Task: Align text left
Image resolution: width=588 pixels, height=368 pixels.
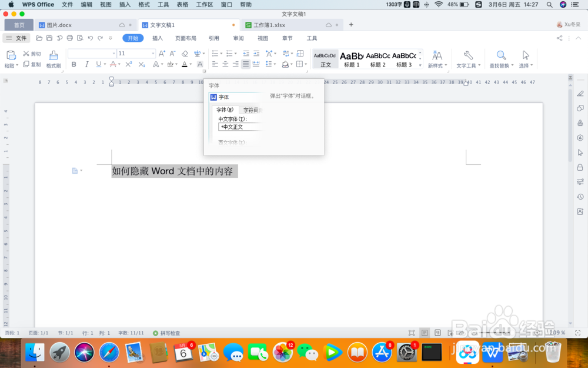Action: pos(215,64)
